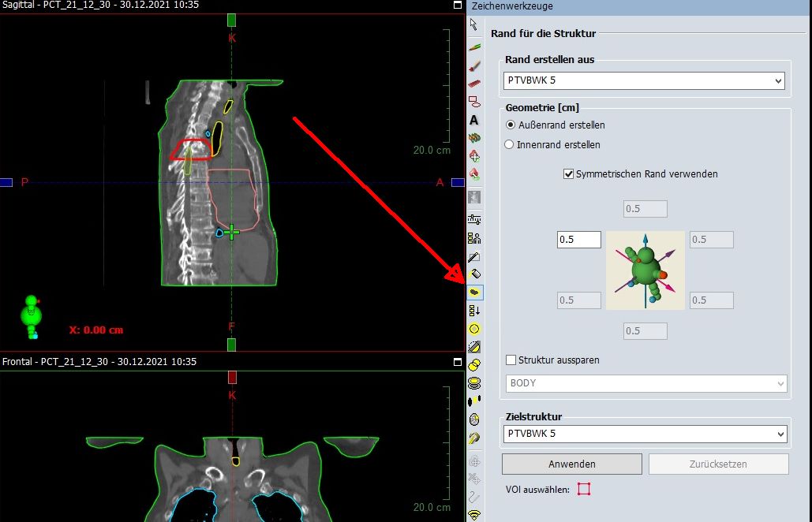Click the 'Anwenden' button
This screenshot has height=522, width=812.
[571, 464]
